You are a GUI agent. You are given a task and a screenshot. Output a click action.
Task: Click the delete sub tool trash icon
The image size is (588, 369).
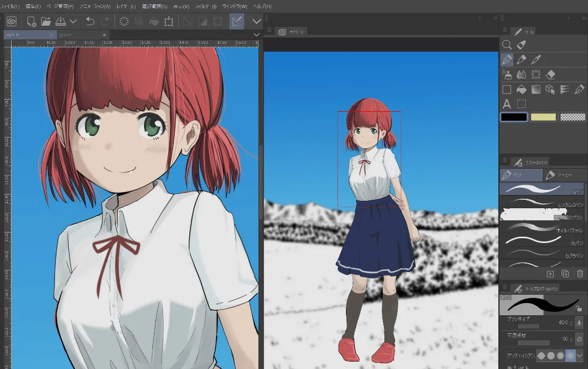click(x=580, y=274)
